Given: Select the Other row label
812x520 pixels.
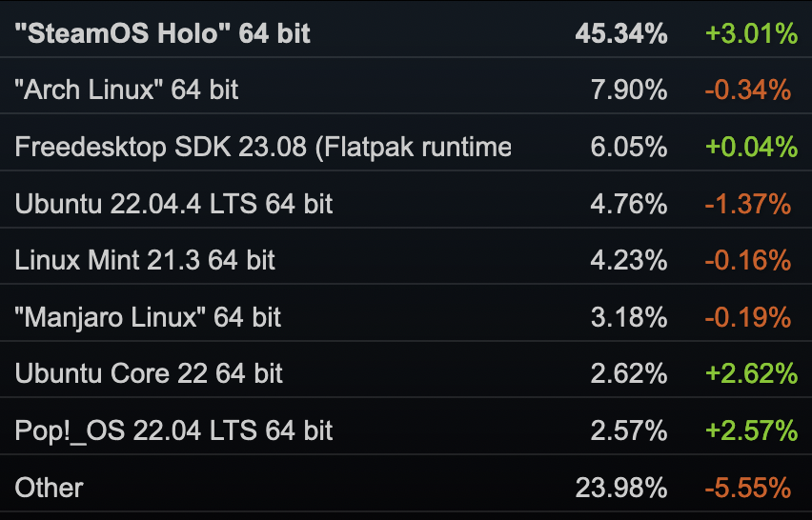Looking at the screenshot, I should 50,488.
